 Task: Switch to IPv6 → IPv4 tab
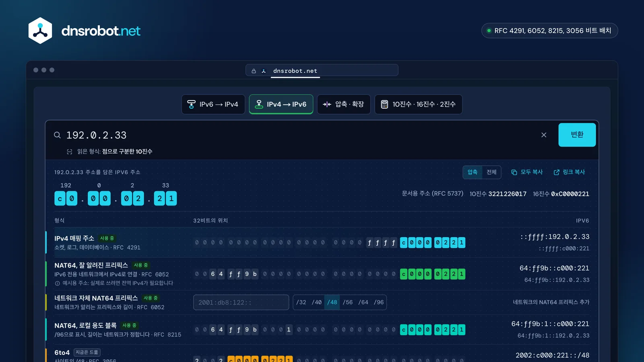point(213,104)
